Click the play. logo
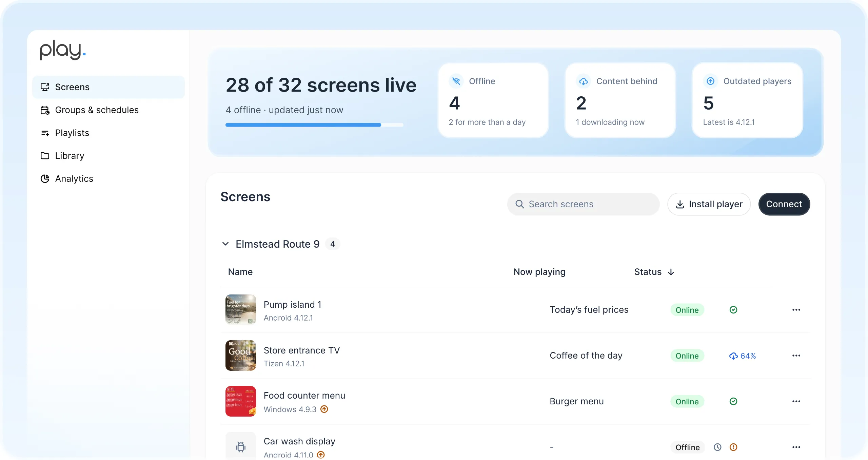Viewport: 868px width, 460px height. coord(63,50)
